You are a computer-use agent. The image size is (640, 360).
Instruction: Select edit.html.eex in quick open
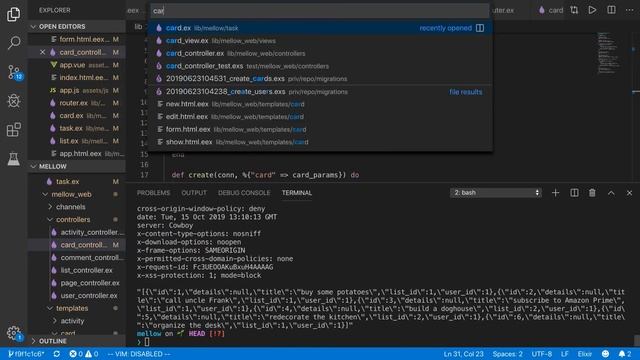pos(320,117)
